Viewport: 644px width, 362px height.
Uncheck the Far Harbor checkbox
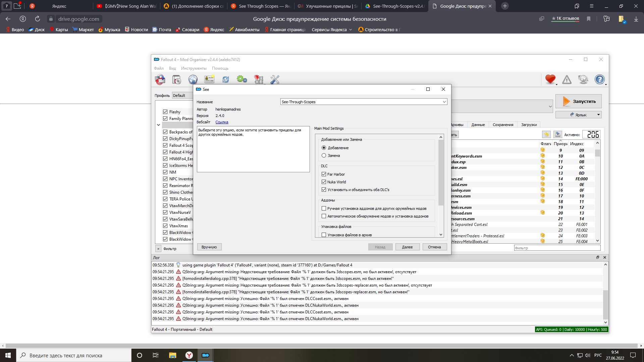[324, 174]
